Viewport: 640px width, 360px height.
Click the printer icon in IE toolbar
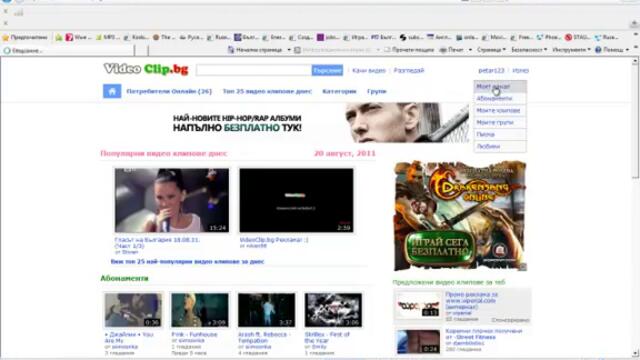[x=443, y=50]
